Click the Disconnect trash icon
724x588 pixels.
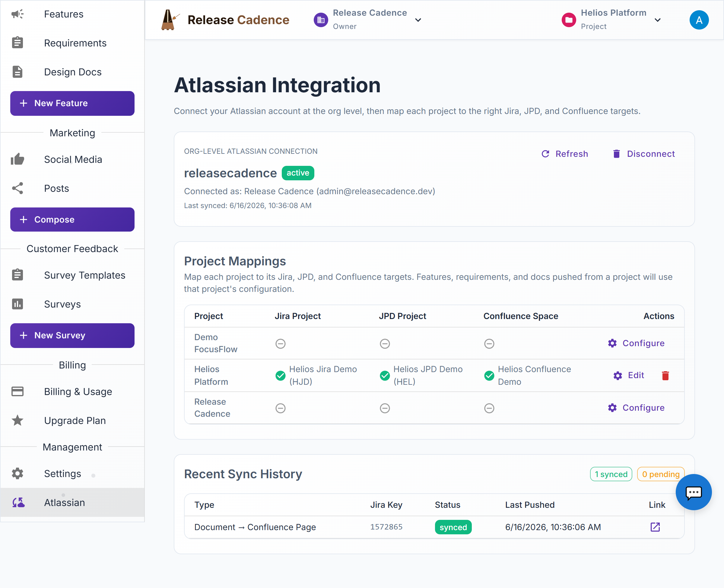click(616, 154)
